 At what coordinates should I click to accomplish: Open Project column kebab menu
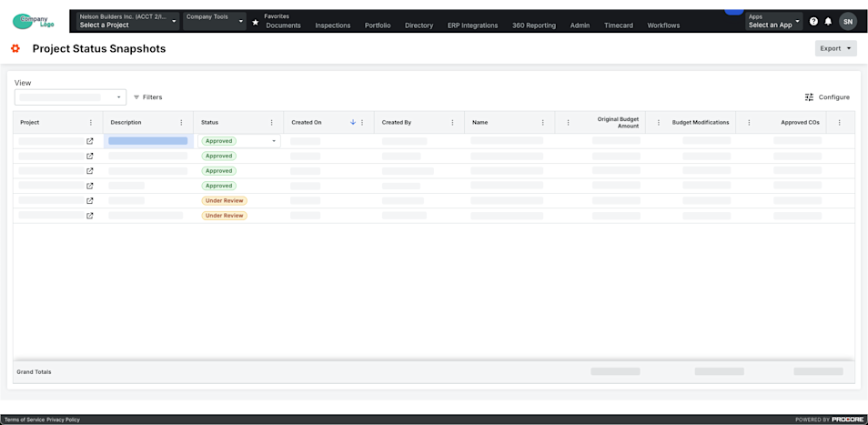click(x=91, y=122)
